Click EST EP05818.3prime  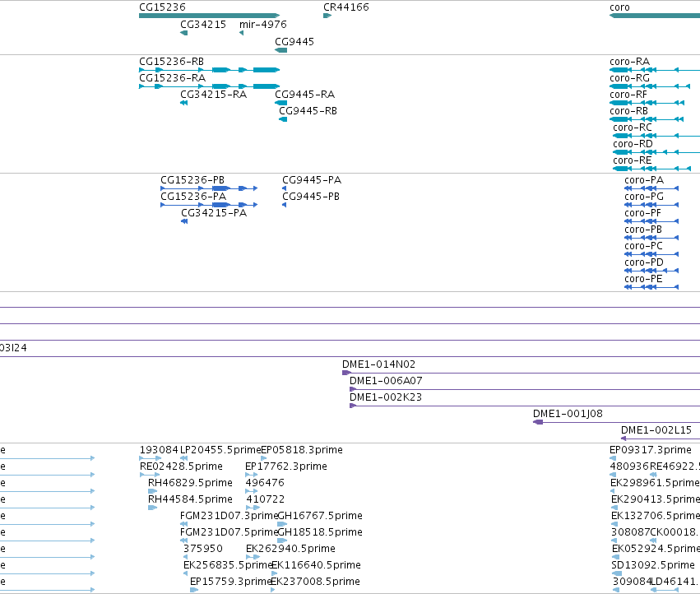pos(264,458)
